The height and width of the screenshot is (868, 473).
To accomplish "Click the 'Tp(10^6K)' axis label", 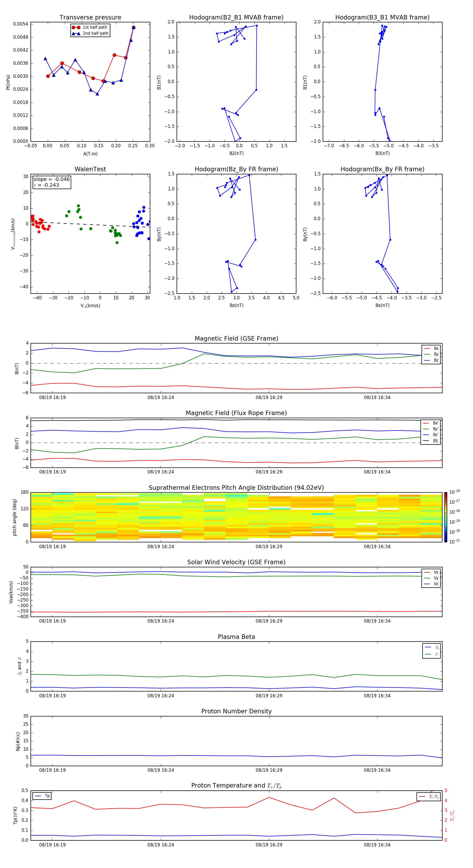I will (x=15, y=815).
